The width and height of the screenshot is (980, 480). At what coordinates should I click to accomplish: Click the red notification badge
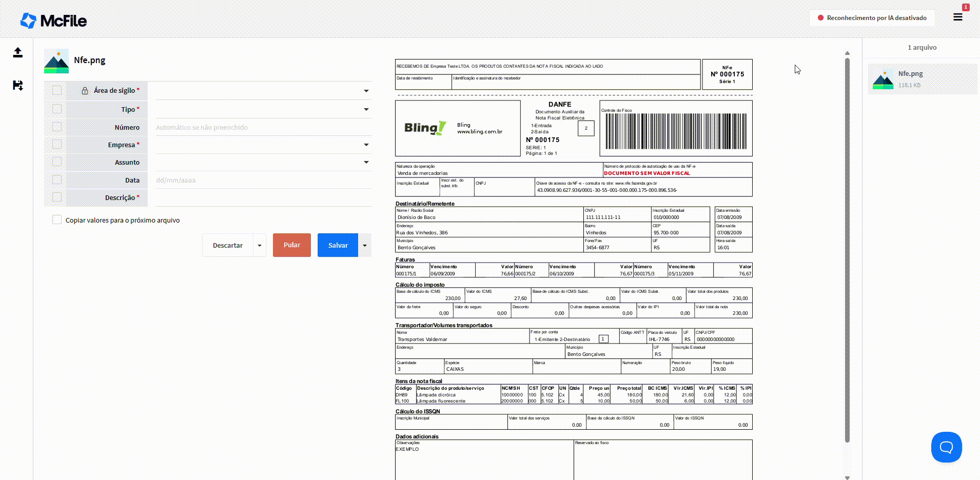coord(965,7)
